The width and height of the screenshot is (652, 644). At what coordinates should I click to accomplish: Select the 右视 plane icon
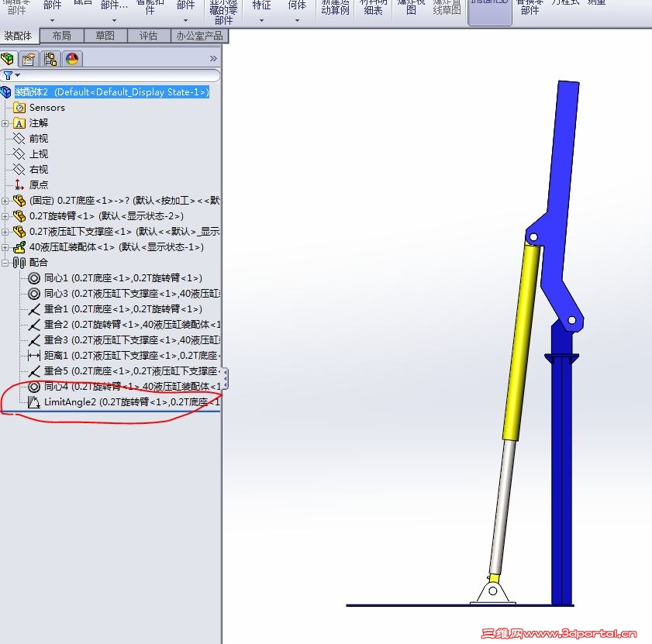tap(19, 169)
